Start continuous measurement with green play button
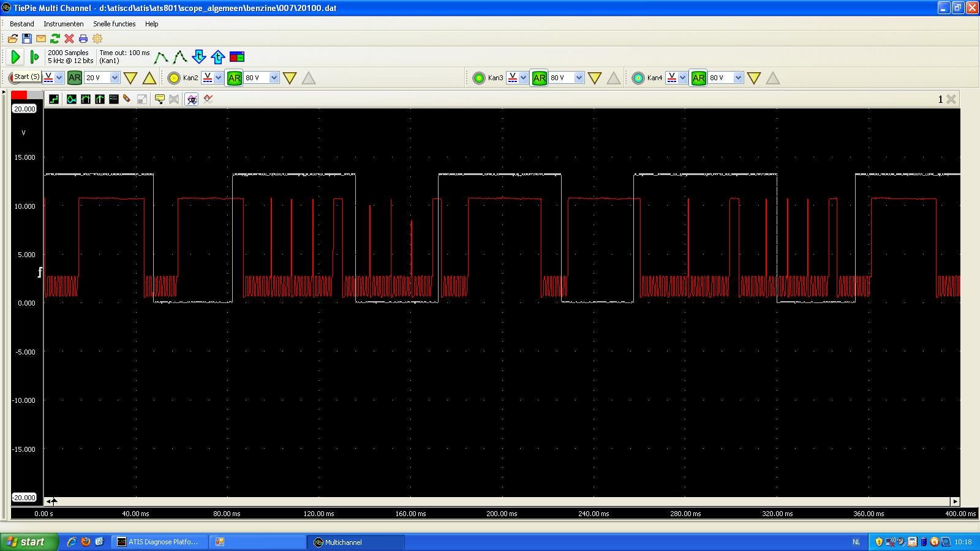980x551 pixels. coord(15,57)
